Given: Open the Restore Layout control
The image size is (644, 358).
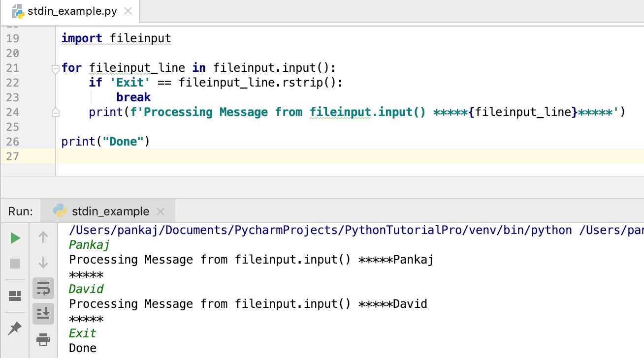Looking at the screenshot, I should (x=15, y=296).
